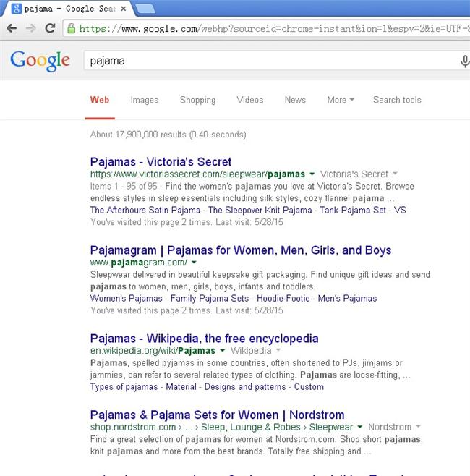The height and width of the screenshot is (476, 470).
Task: Open Pajamas - Victoria's Secret result
Action: [x=161, y=161]
